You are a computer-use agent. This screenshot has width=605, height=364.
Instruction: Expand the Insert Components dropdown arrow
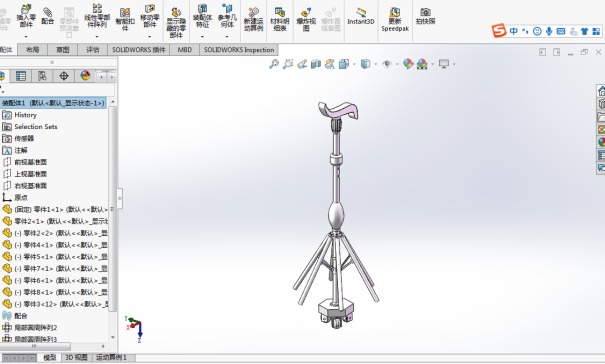point(26,37)
